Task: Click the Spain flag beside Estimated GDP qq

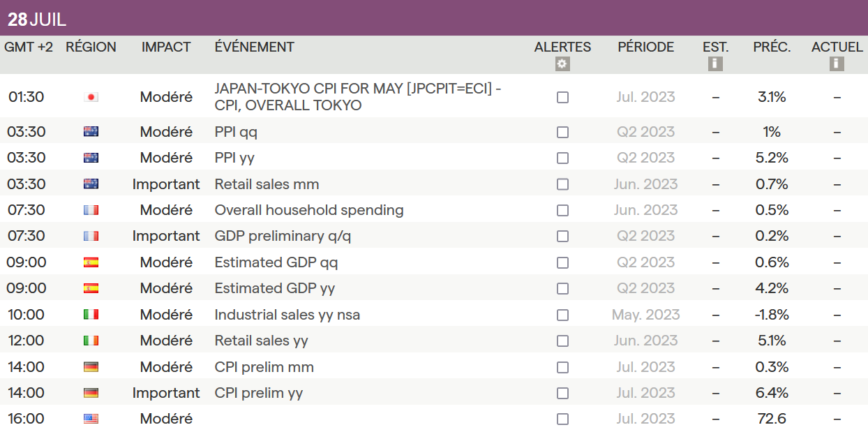Action: [91, 262]
